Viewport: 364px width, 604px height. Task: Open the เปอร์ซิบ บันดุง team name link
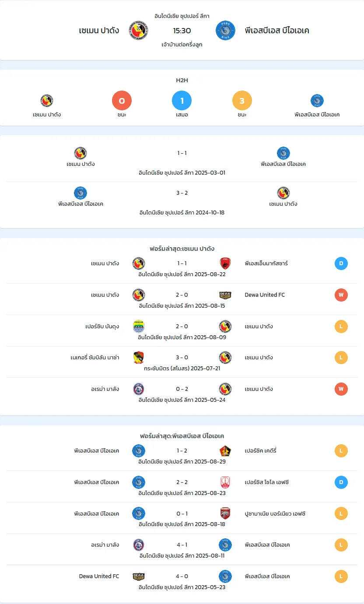(102, 327)
